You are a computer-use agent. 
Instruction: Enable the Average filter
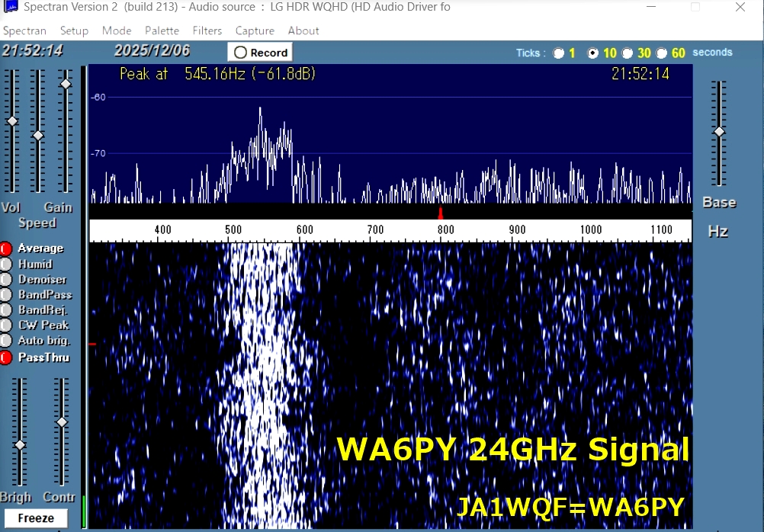click(8, 248)
